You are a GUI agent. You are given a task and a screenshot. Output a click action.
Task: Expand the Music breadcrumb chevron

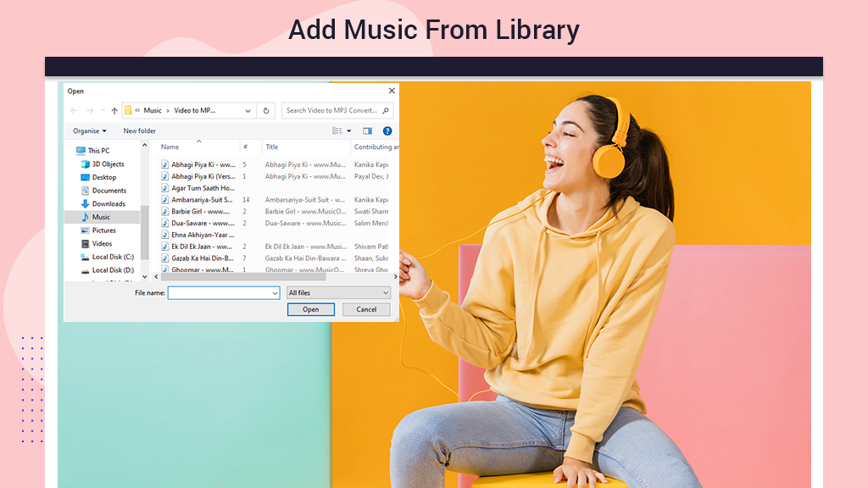(x=168, y=111)
